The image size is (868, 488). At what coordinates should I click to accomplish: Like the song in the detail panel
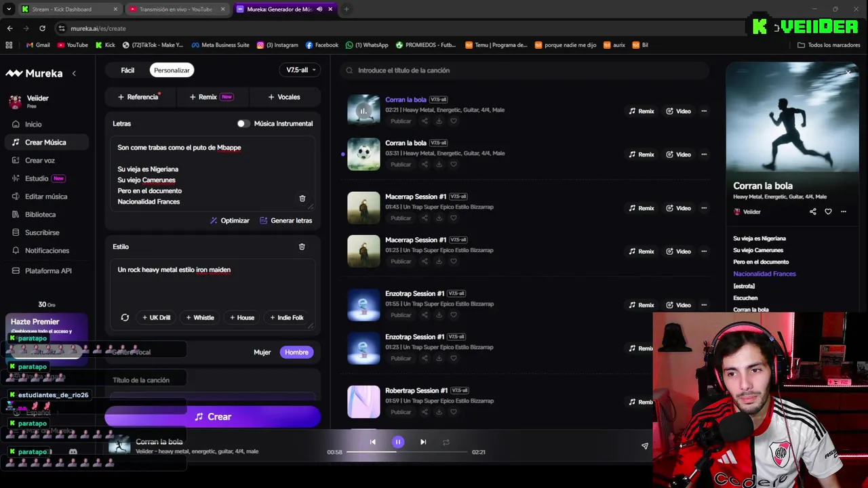point(828,211)
